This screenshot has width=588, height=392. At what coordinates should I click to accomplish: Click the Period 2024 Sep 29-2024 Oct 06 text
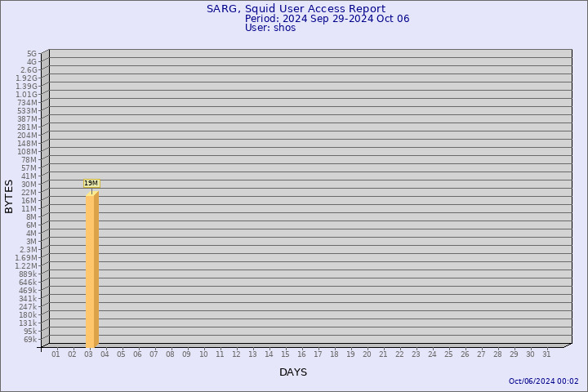click(x=327, y=19)
